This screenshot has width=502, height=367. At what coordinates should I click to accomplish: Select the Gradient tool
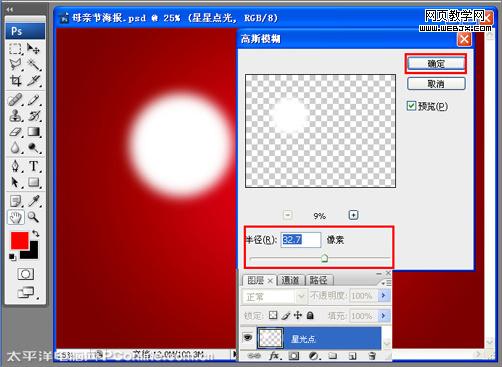(x=34, y=131)
